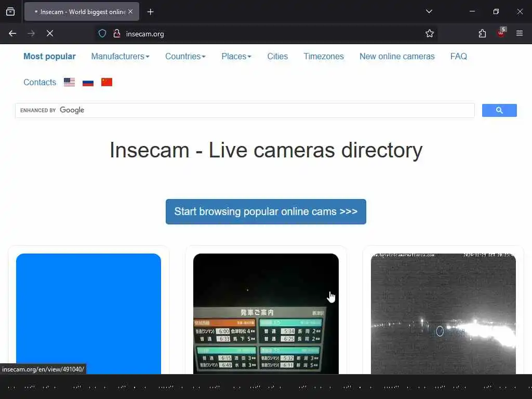This screenshot has height=399, width=532.
Task: Open the extensions puzzle icon
Action: coord(482,33)
